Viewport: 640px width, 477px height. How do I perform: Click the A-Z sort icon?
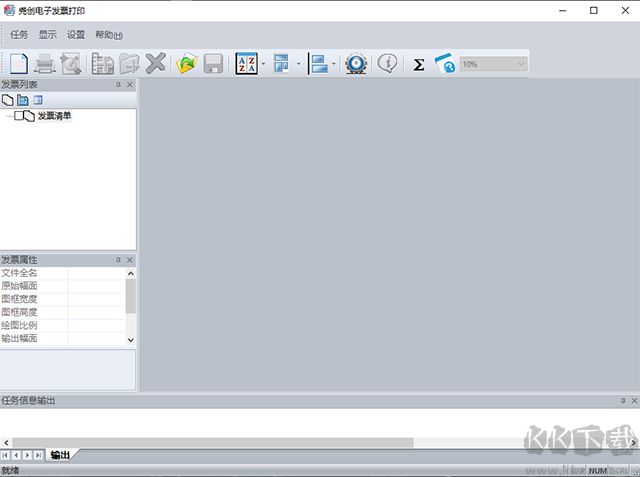coord(247,64)
